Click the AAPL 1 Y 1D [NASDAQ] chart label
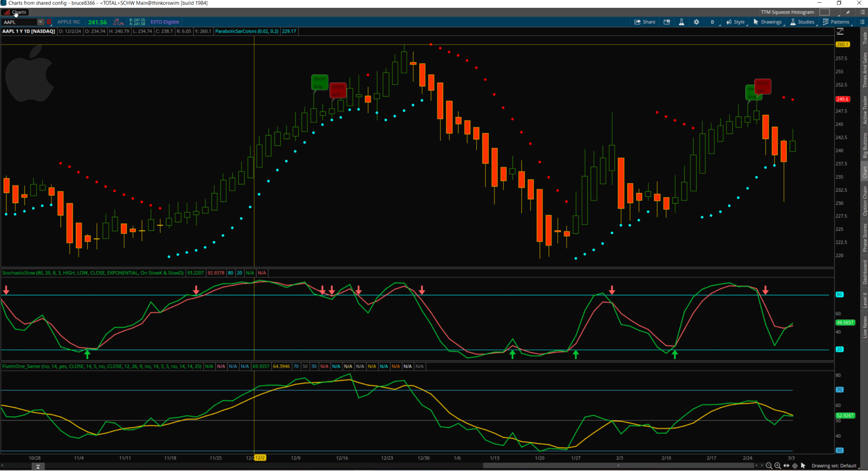The width and height of the screenshot is (868, 471). [28, 31]
